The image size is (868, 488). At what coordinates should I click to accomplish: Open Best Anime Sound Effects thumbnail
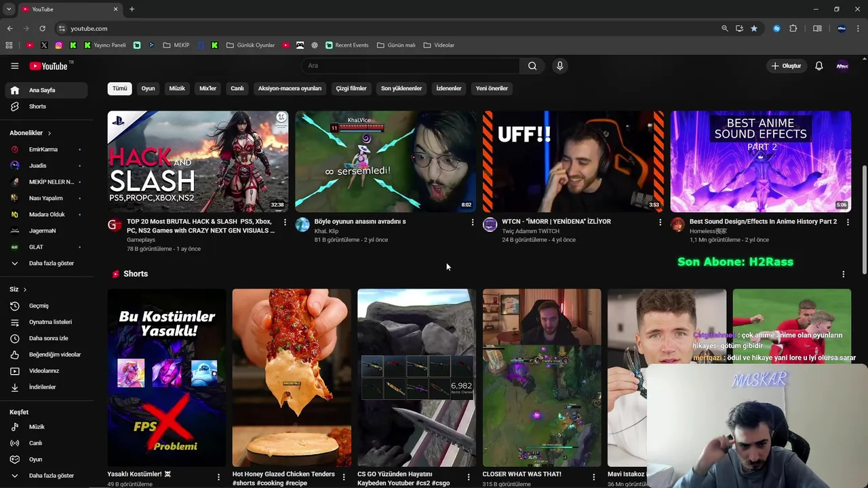[761, 161]
